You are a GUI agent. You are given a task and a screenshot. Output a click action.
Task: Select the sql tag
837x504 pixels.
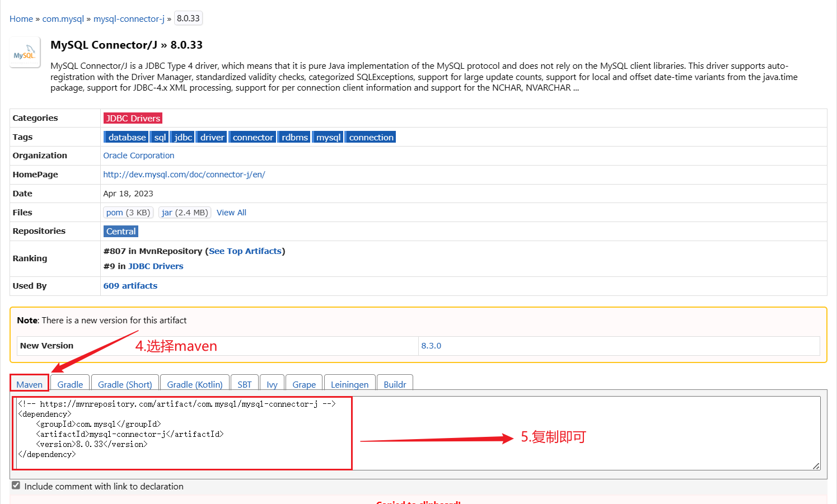pos(160,137)
